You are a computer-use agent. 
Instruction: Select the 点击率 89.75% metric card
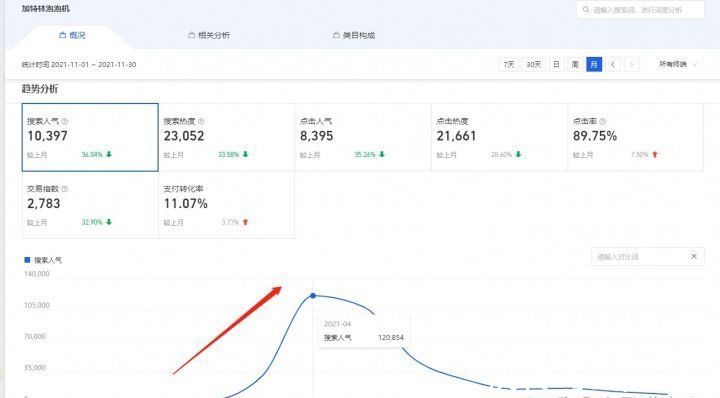click(636, 137)
